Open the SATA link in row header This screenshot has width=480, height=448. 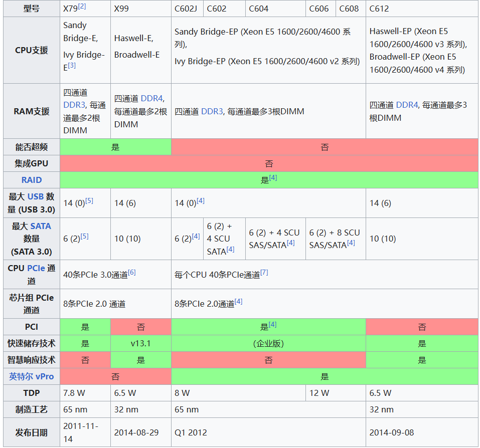[x=41, y=226]
